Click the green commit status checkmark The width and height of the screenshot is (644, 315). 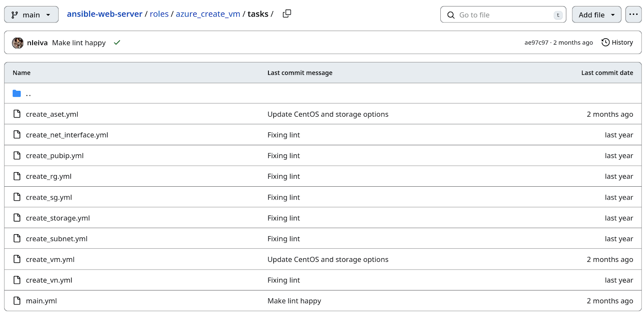pos(117,43)
